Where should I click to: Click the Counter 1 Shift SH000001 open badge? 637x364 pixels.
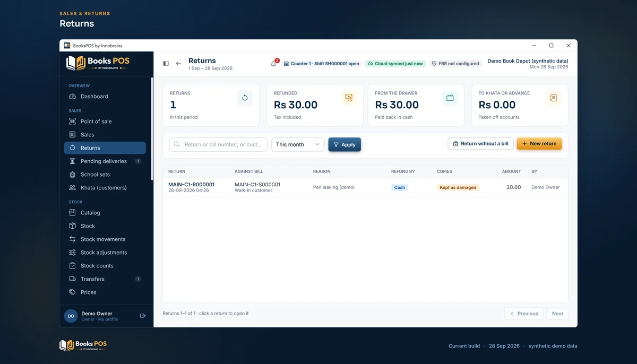(322, 64)
